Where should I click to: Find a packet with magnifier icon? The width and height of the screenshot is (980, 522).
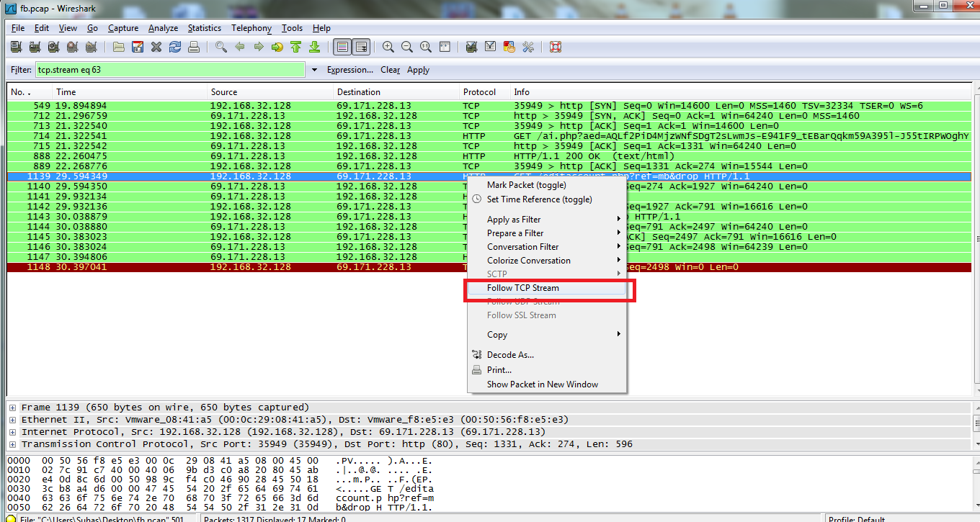point(221,48)
